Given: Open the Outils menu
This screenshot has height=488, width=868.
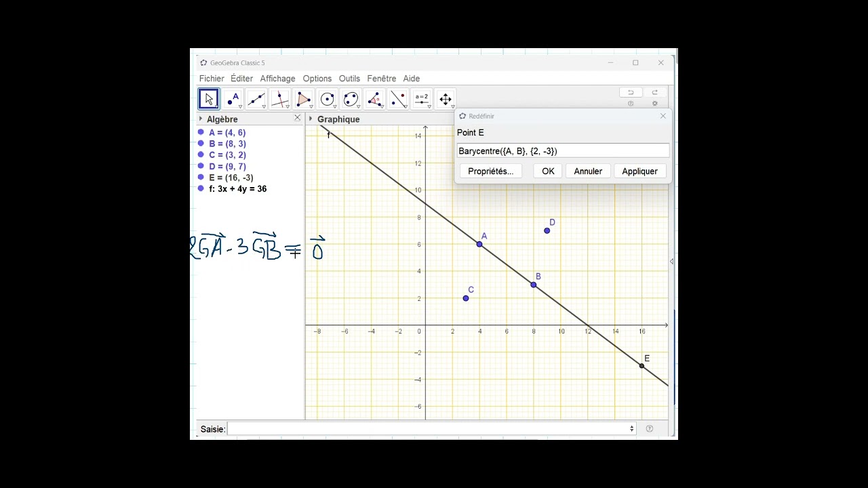Looking at the screenshot, I should (349, 79).
